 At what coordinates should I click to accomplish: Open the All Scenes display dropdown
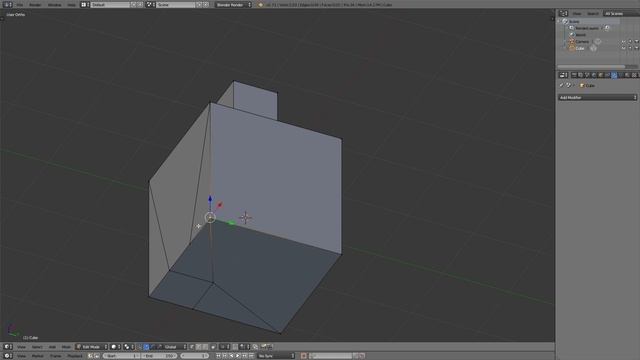point(622,13)
